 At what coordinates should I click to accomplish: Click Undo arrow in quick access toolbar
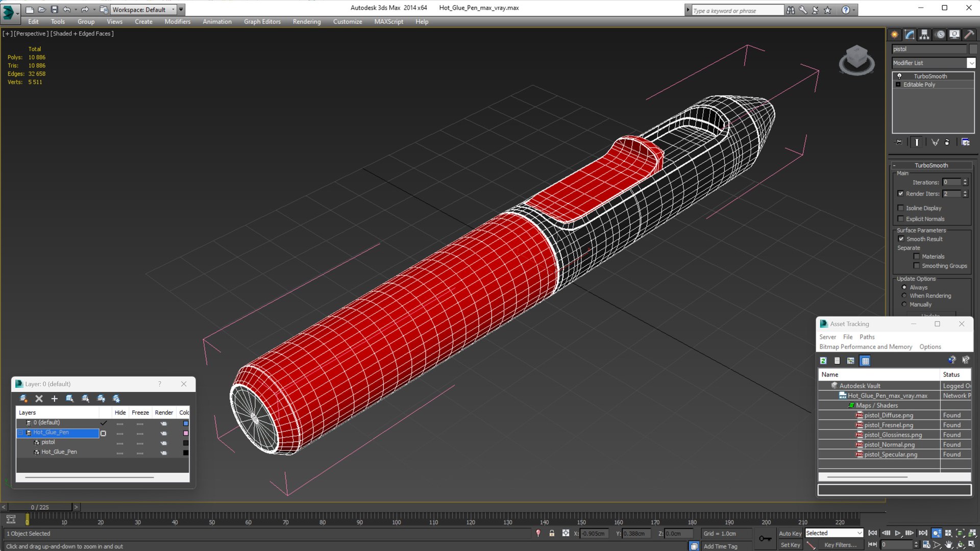point(66,9)
